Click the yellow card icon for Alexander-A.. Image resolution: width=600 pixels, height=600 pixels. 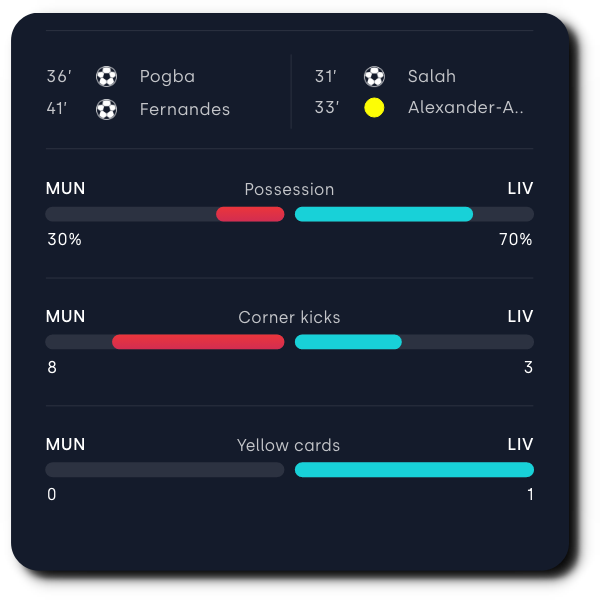tap(374, 108)
